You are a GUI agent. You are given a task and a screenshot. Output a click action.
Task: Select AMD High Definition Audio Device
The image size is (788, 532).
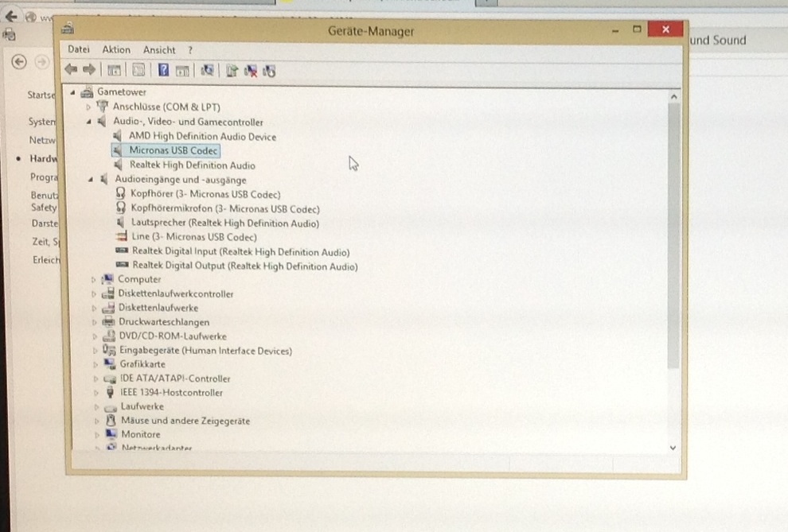point(202,136)
